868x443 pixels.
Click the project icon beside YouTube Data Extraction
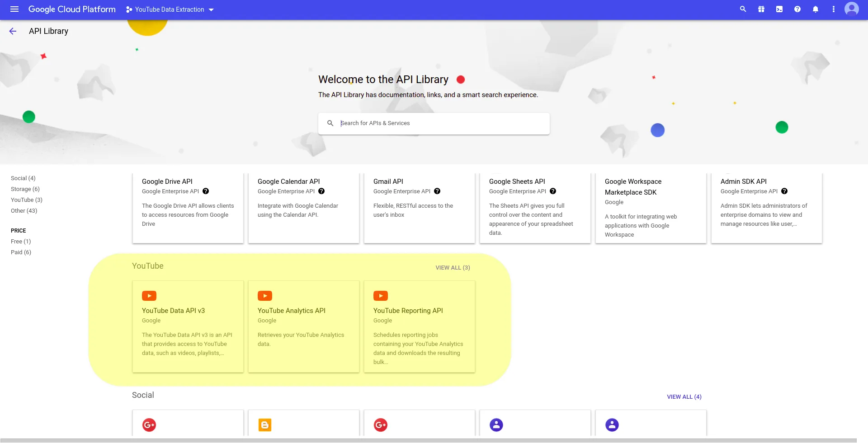[129, 9]
